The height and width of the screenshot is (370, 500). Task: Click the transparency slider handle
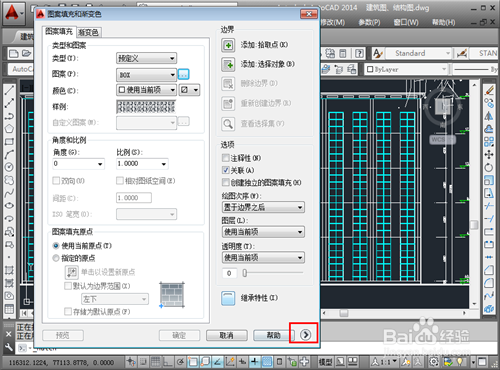tap(245, 273)
